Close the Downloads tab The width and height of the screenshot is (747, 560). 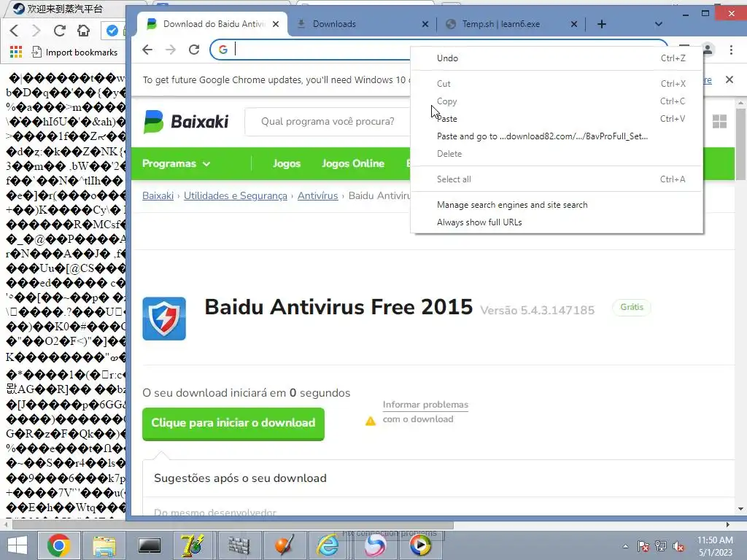(x=425, y=24)
